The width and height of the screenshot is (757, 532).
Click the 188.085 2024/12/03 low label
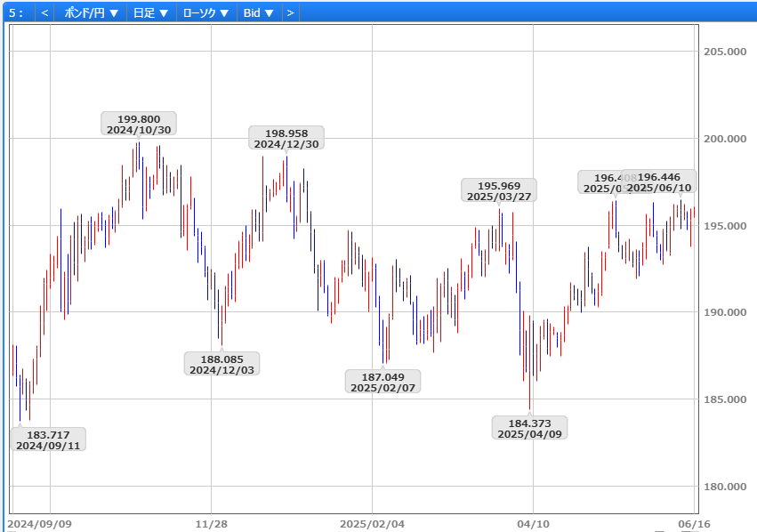click(221, 364)
